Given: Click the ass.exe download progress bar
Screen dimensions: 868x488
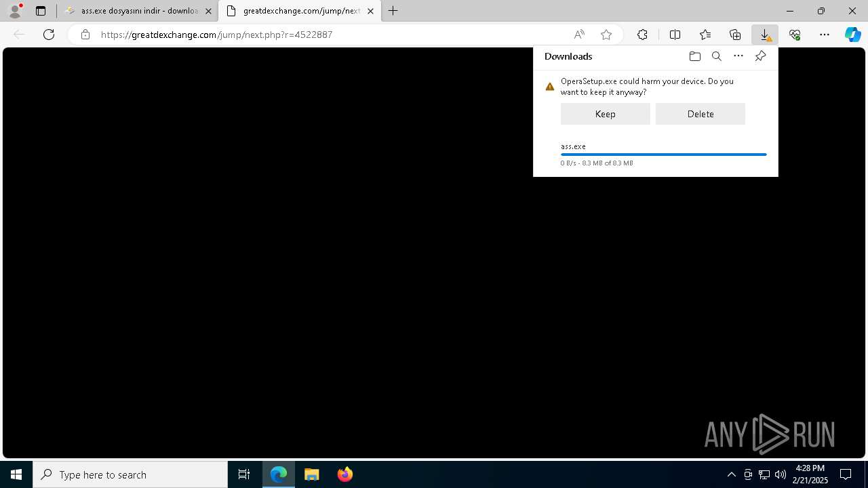Looking at the screenshot, I should pyautogui.click(x=664, y=155).
